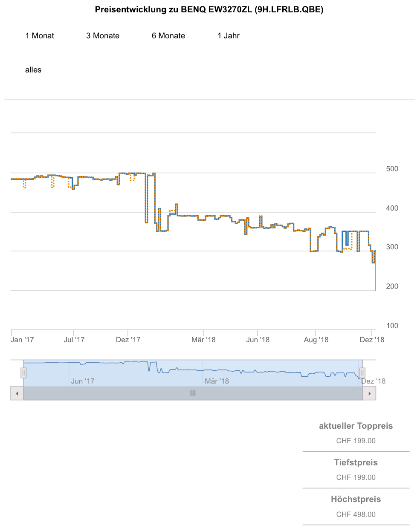The width and height of the screenshot is (420, 531).
Task: Click the 500 y-axis label
Action: (392, 169)
